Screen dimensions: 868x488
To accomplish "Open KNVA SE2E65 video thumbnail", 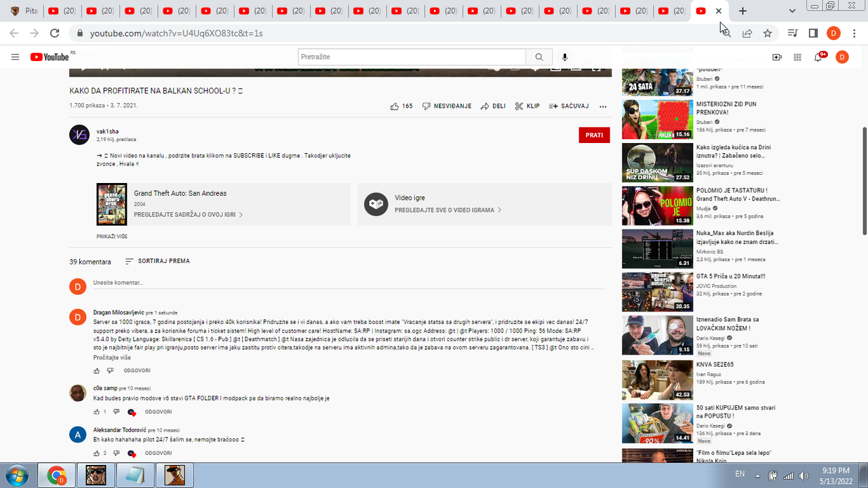I will click(x=657, y=380).
